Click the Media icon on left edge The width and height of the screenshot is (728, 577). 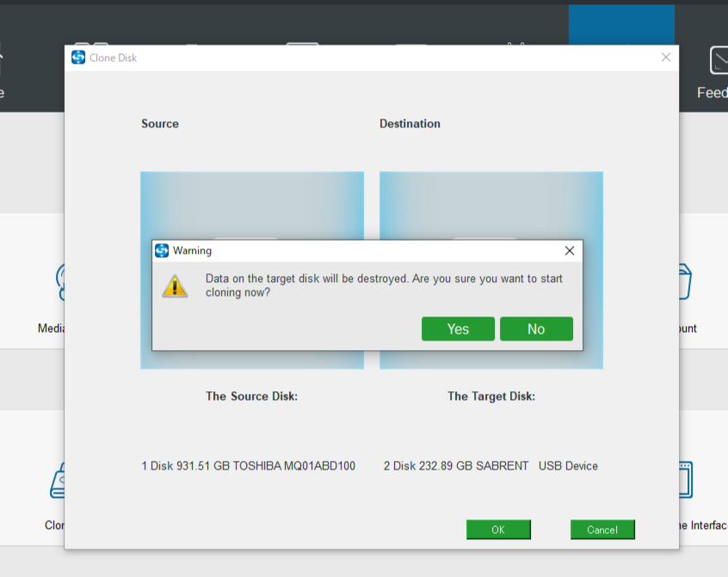point(59,281)
